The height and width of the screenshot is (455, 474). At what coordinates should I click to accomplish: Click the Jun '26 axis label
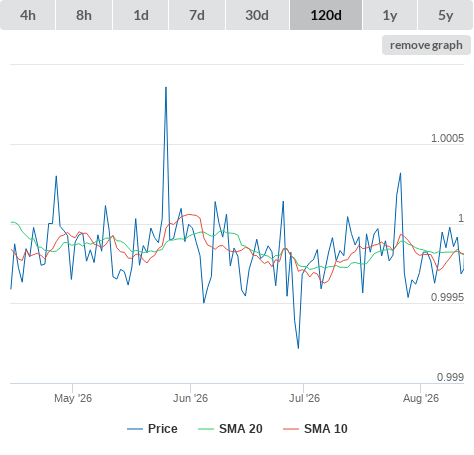click(190, 398)
